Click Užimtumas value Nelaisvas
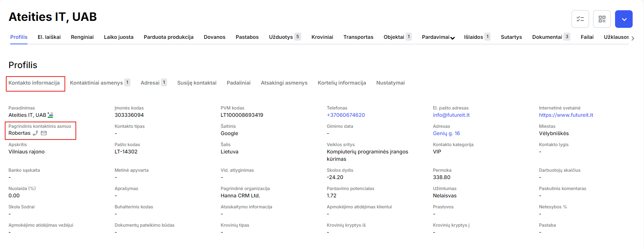 click(x=445, y=196)
